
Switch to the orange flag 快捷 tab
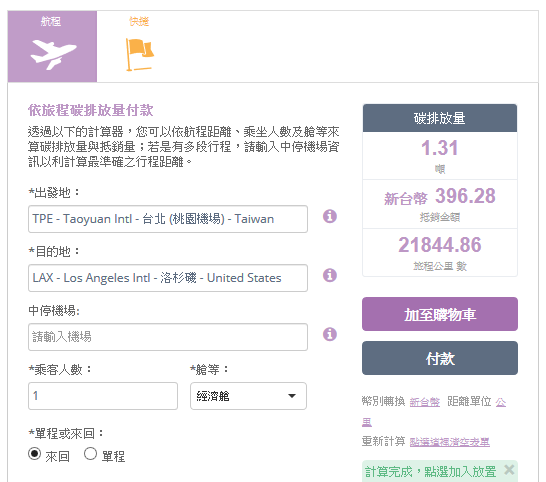[x=139, y=46]
